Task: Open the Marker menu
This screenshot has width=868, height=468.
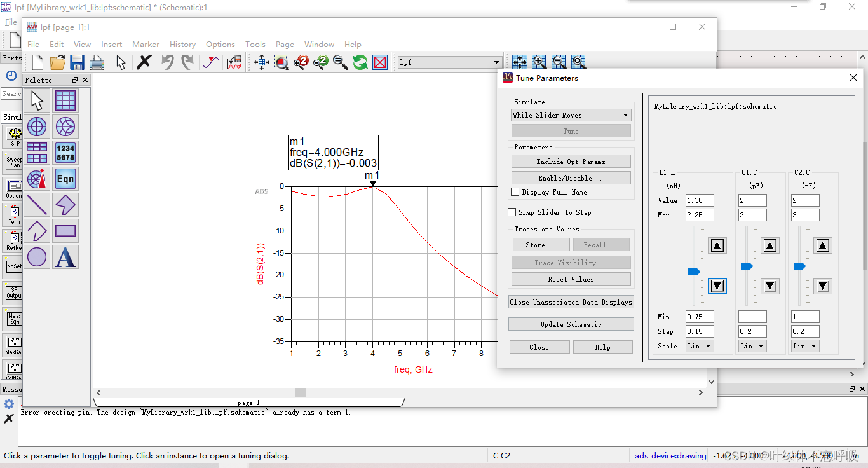Action: (x=146, y=45)
